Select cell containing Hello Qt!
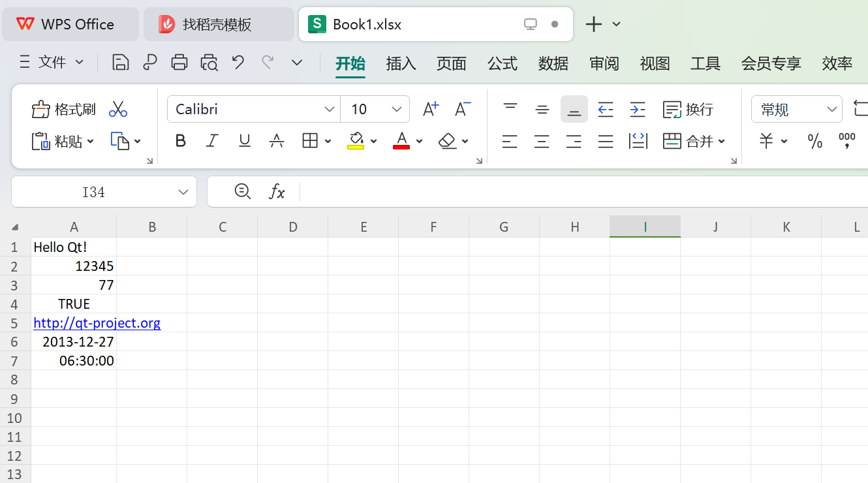 tap(74, 247)
